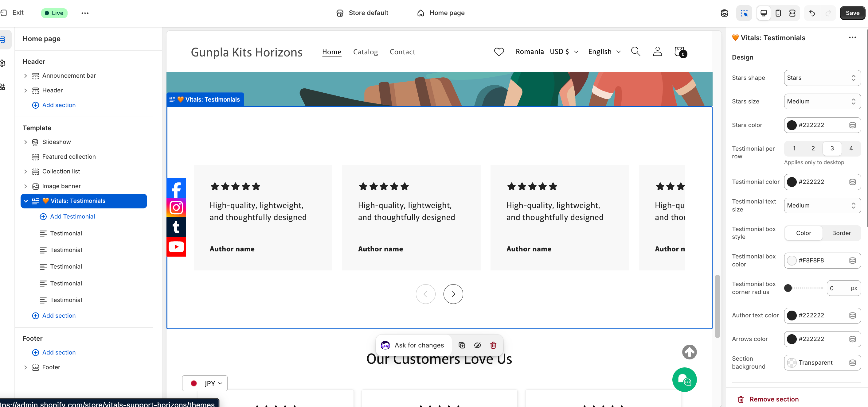Expand the Slideshow section
This screenshot has height=407, width=868.
[25, 142]
